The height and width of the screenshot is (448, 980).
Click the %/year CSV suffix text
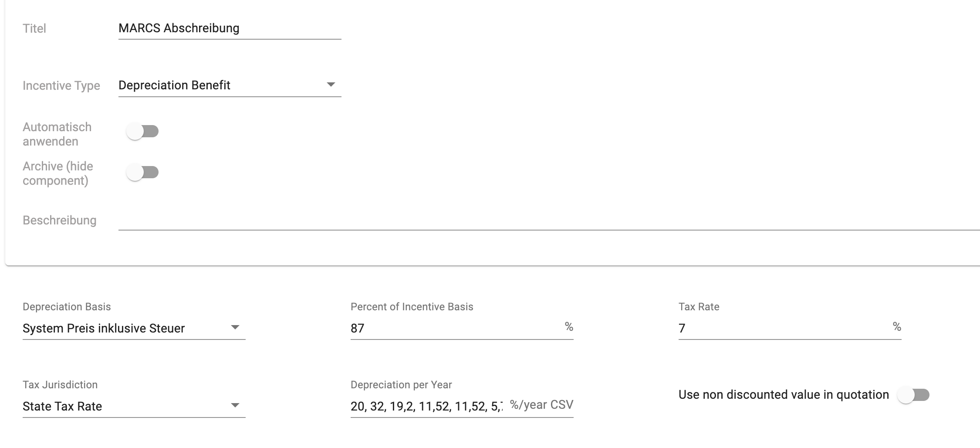tap(541, 405)
